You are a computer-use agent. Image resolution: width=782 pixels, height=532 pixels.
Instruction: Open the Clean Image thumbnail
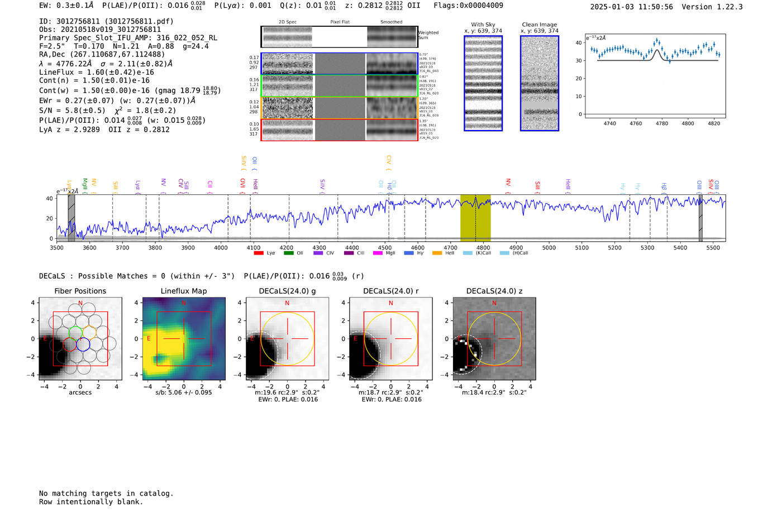point(540,83)
